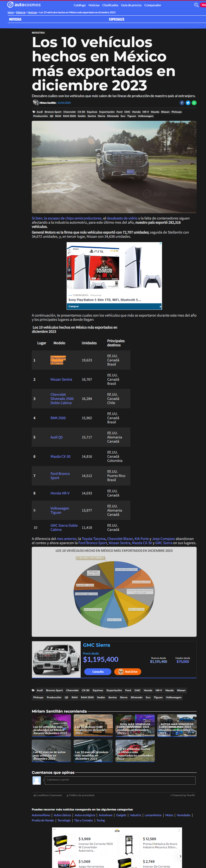This screenshot has height=868, width=206.
Task: Select the Tuning category link
Action: click(101, 820)
